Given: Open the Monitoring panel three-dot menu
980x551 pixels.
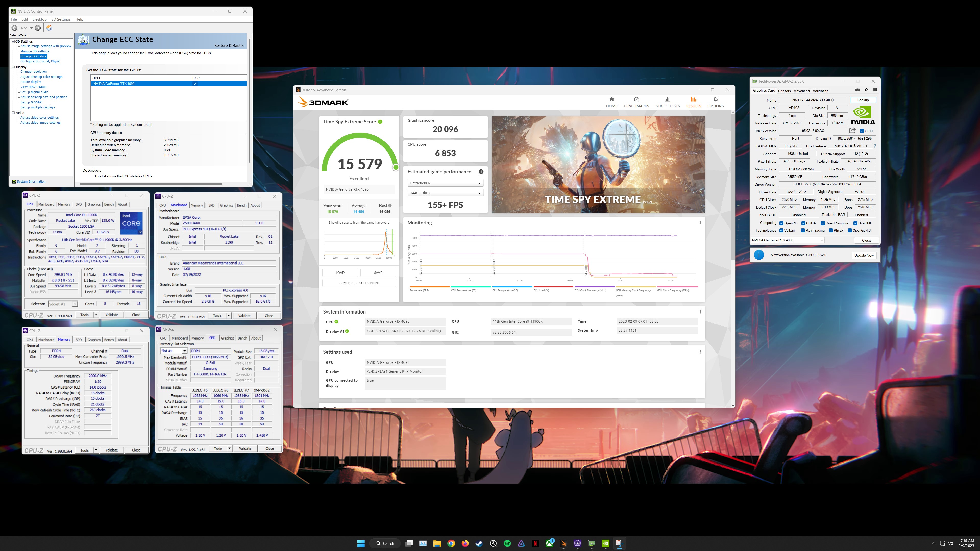Looking at the screenshot, I should click(x=700, y=223).
